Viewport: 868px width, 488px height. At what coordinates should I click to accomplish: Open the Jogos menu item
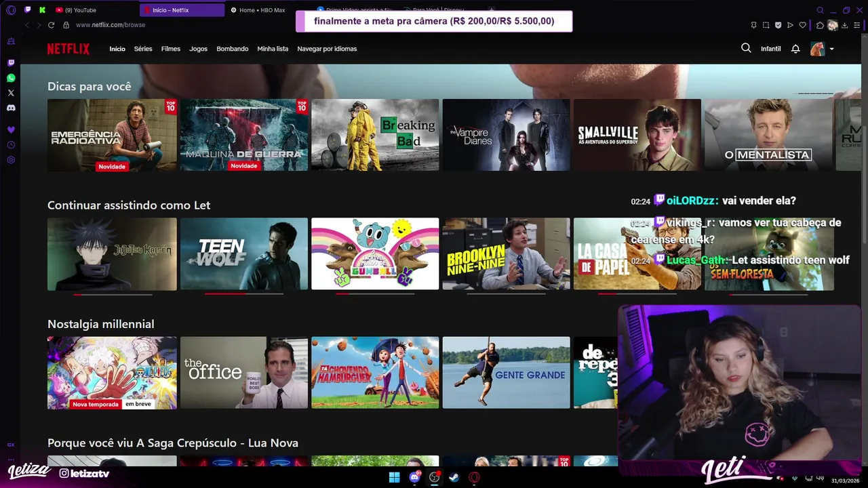click(198, 49)
